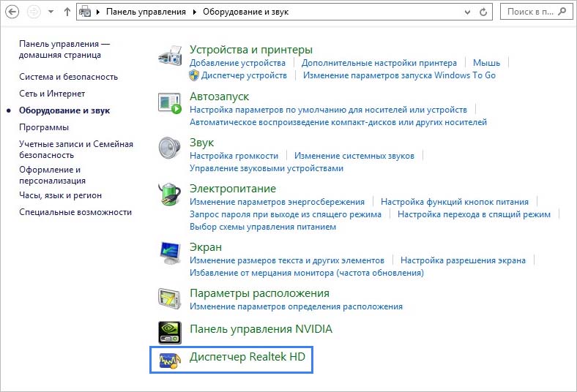Viewport: 577px width, 392px height.
Task: Open Учетные записи и Семейная безопасность
Action: coord(76,149)
